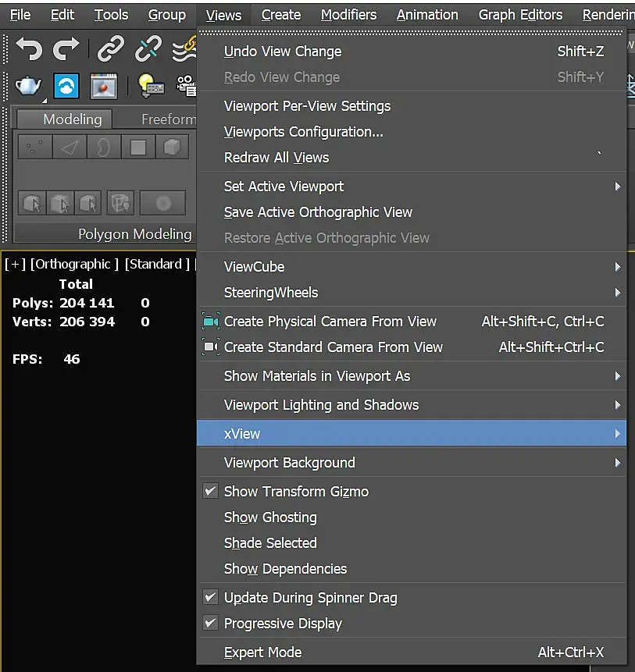The width and height of the screenshot is (635, 672).
Task: Open the Edit menu
Action: click(x=62, y=15)
